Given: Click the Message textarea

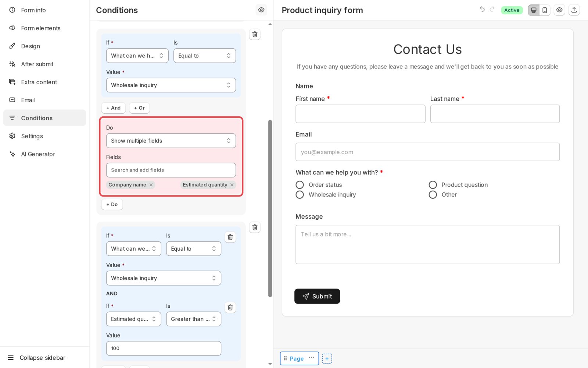Looking at the screenshot, I should [x=427, y=244].
